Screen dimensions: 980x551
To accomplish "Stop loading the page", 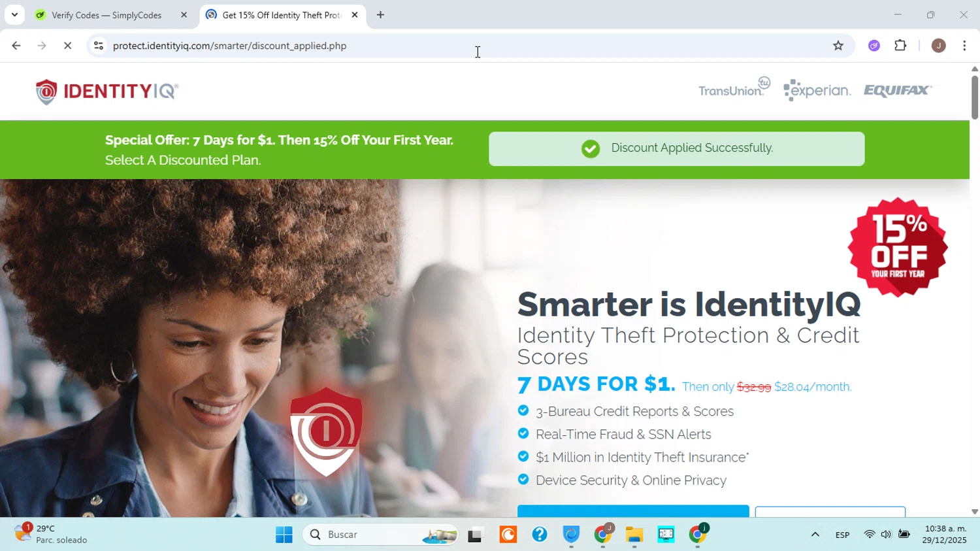I will [x=67, y=46].
